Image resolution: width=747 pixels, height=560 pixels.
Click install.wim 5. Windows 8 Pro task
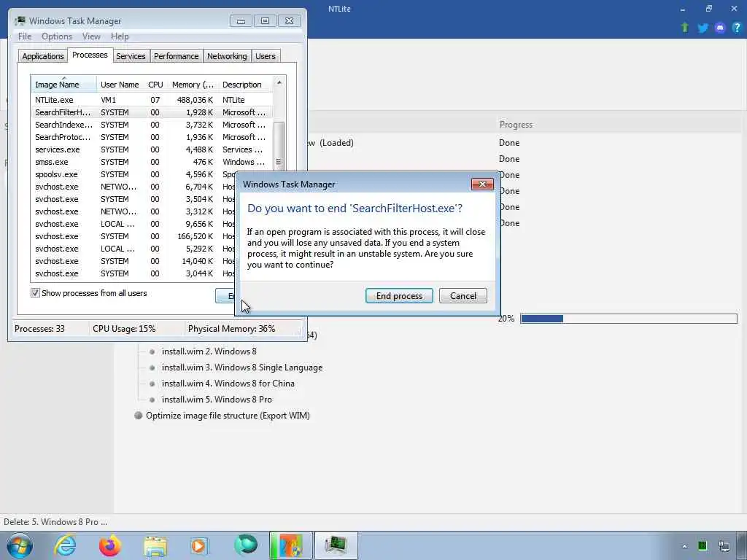coord(217,400)
